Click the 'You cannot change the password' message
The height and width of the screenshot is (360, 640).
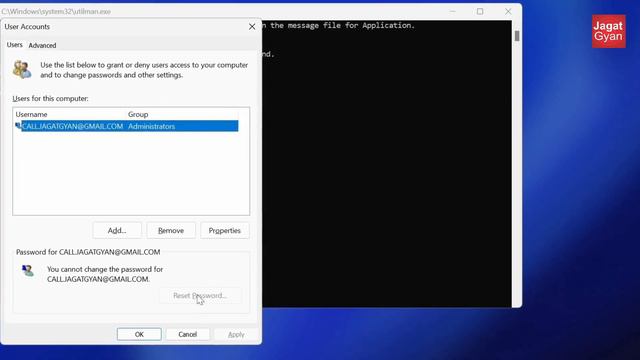pyautogui.click(x=105, y=274)
